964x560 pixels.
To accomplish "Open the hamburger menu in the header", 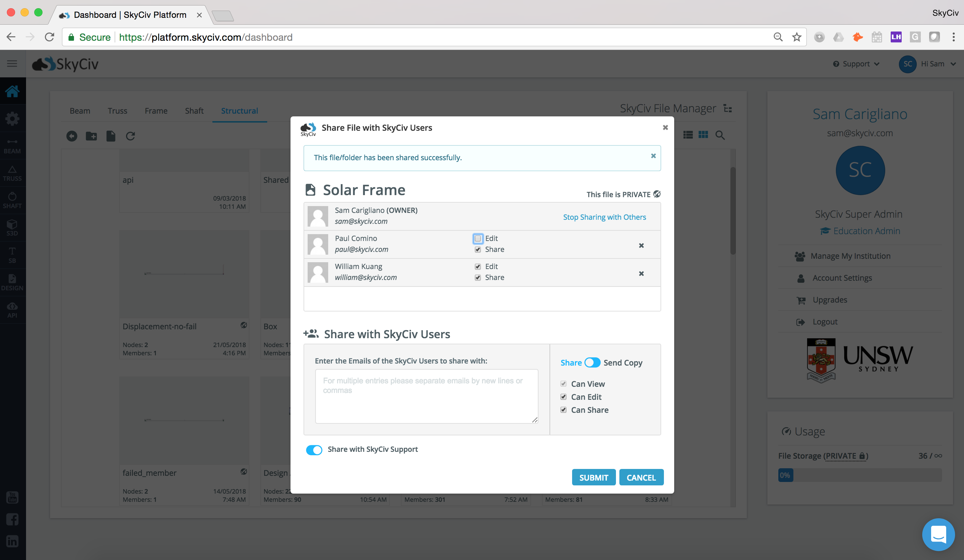I will 12,63.
